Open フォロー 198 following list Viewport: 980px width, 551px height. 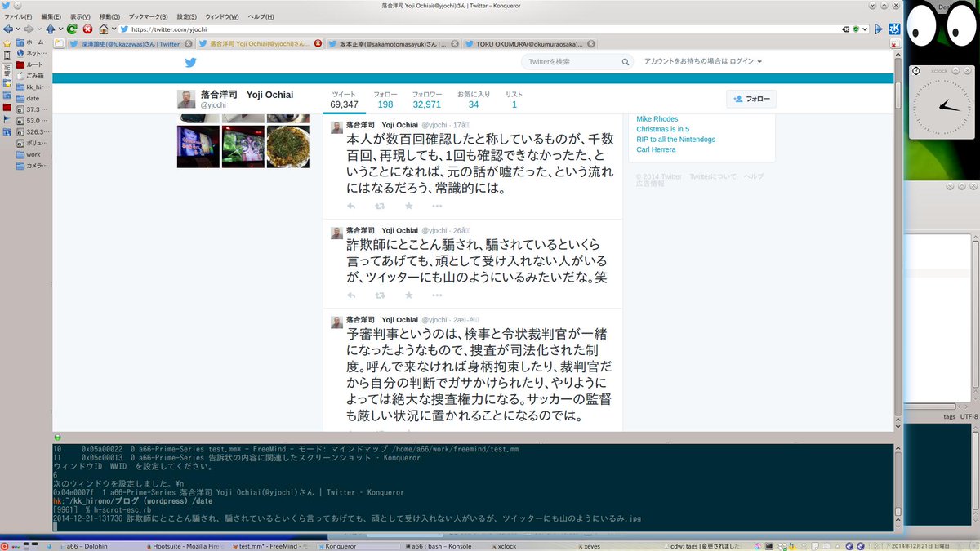coord(385,100)
